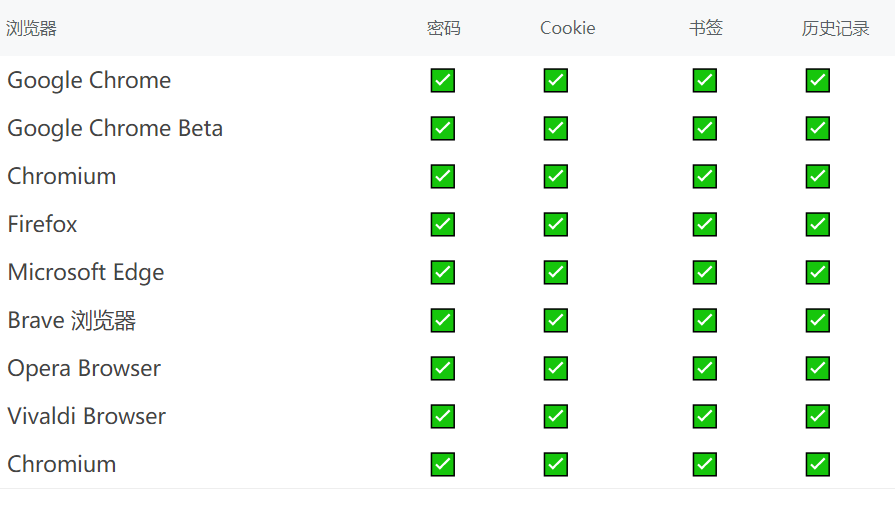The image size is (895, 510).
Task: Select the Microsoft Edge row label
Action: (x=86, y=272)
